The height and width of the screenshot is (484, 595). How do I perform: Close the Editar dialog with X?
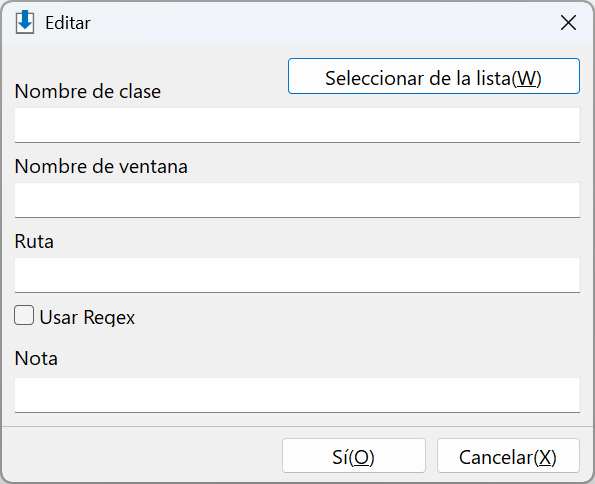pos(568,23)
